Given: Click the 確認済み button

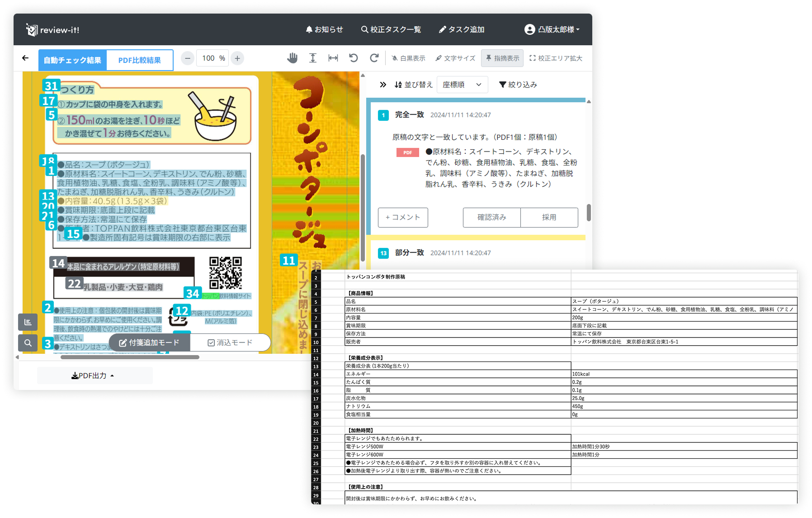Looking at the screenshot, I should coord(491,218).
